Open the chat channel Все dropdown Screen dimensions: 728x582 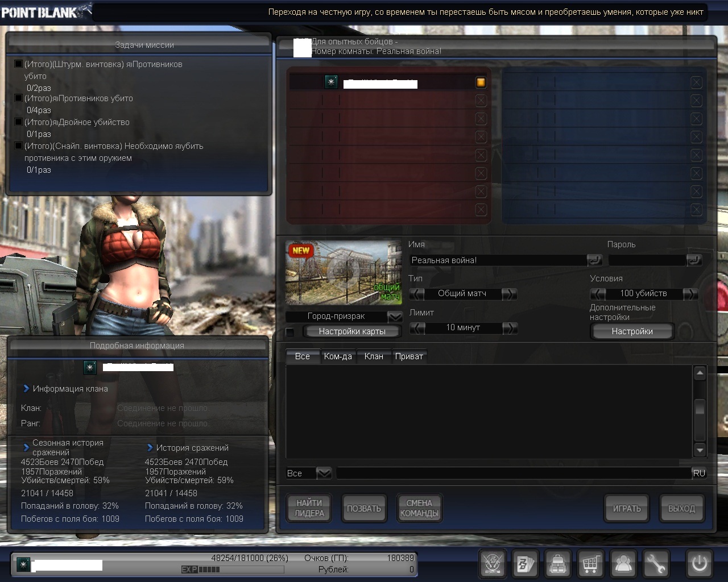tap(324, 473)
